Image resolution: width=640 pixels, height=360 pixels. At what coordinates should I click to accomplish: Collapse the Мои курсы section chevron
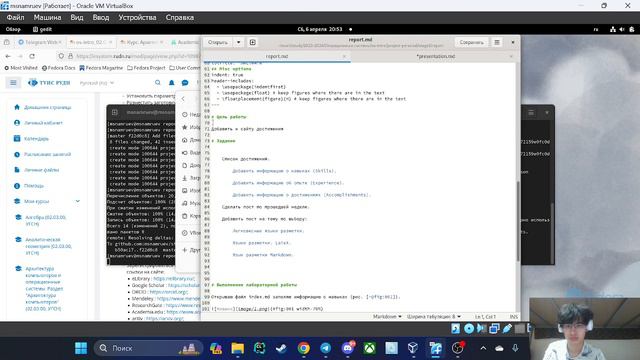(78, 201)
